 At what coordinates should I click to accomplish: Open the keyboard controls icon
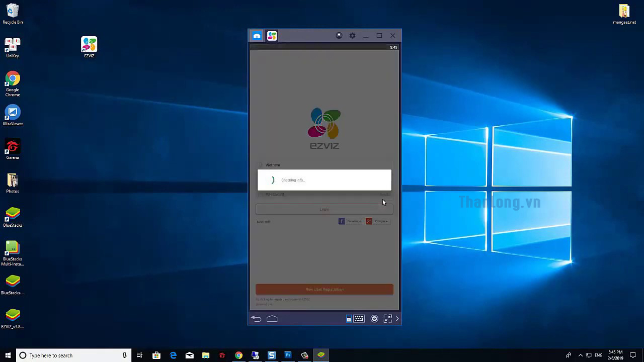(359, 319)
